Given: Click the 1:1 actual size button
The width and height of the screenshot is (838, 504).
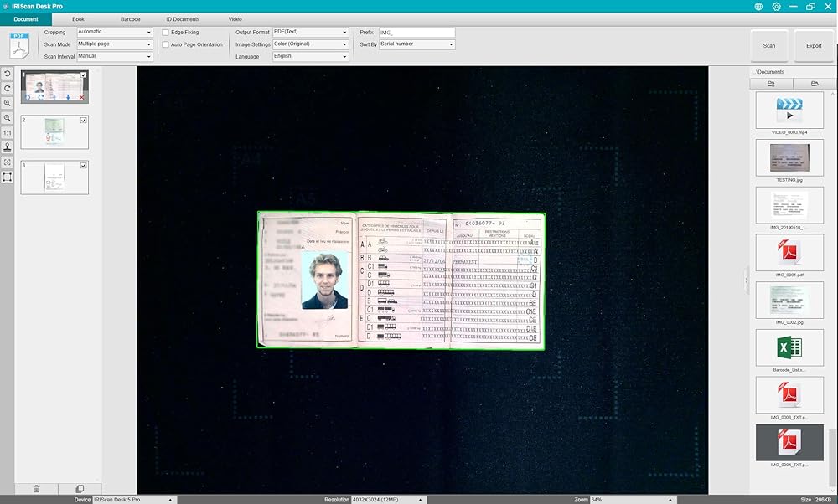Looking at the screenshot, I should pyautogui.click(x=8, y=132).
